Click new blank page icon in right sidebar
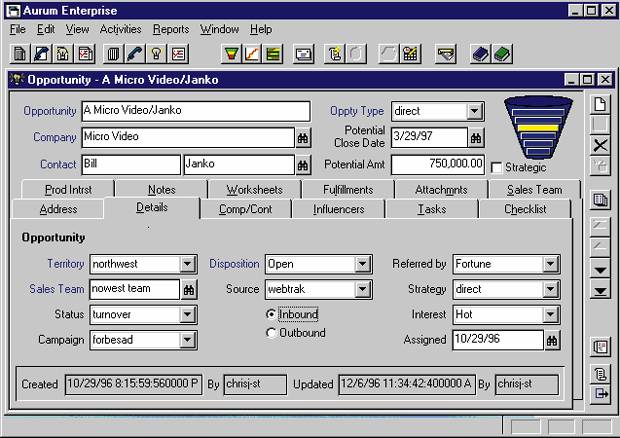 600,104
